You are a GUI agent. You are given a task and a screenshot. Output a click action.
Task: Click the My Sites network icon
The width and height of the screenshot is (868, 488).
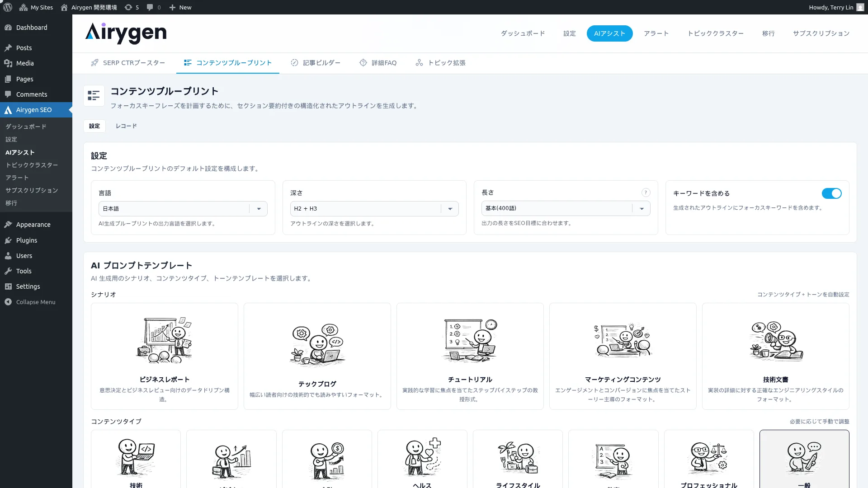(24, 7)
